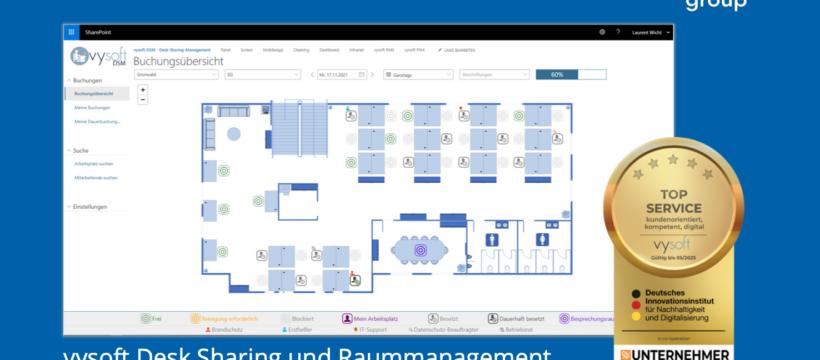Open Meine Buchungen link in sidebar
Viewport: 820px width, 360px height.
click(92, 108)
